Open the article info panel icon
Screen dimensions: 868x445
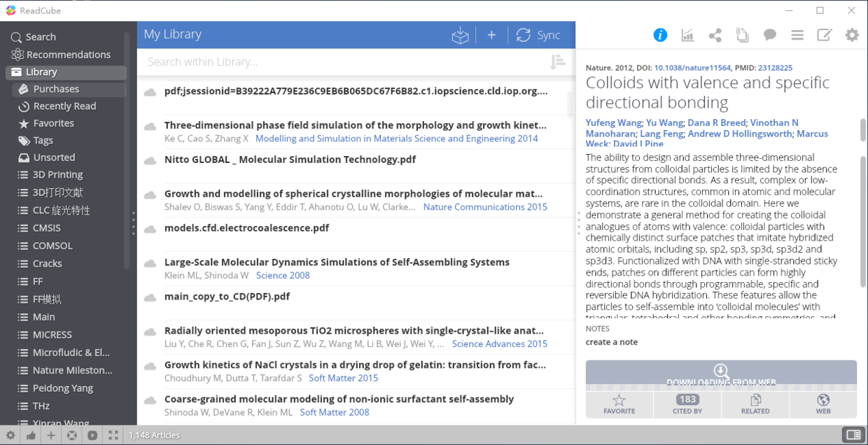[660, 35]
